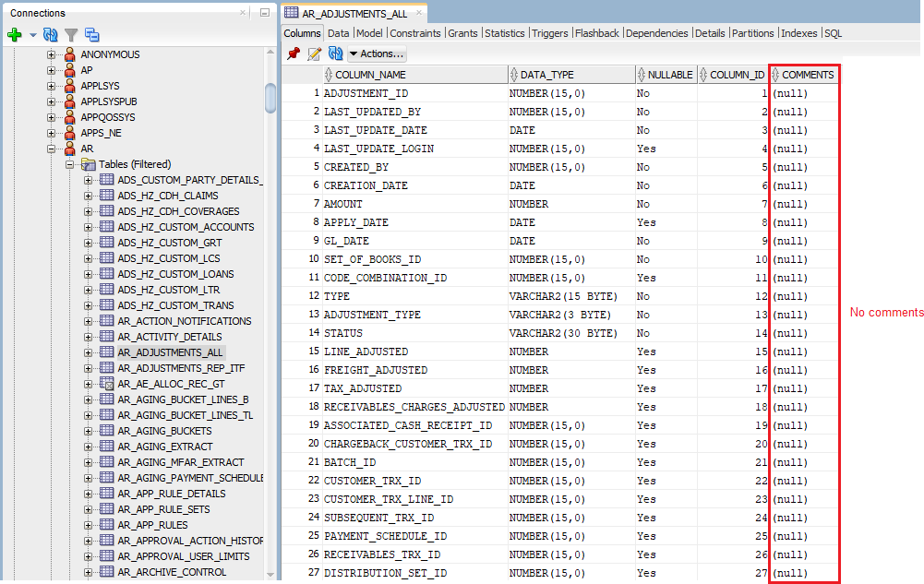
Task: Refresh the Connections tree
Action: click(x=51, y=34)
